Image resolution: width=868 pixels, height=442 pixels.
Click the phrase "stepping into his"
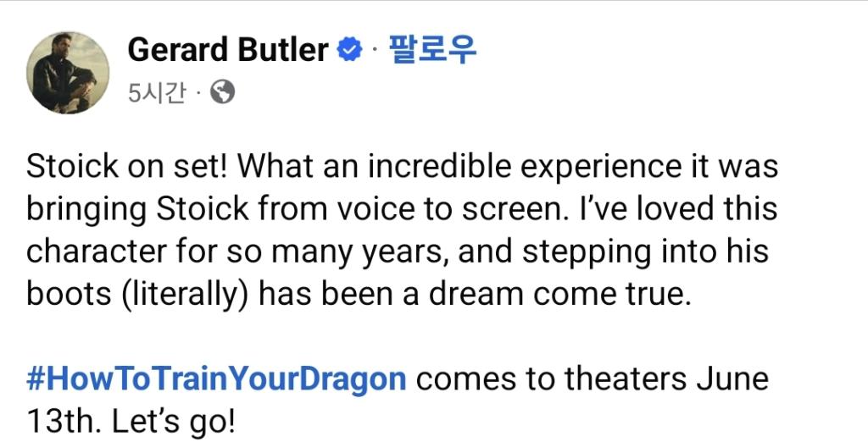(x=645, y=251)
